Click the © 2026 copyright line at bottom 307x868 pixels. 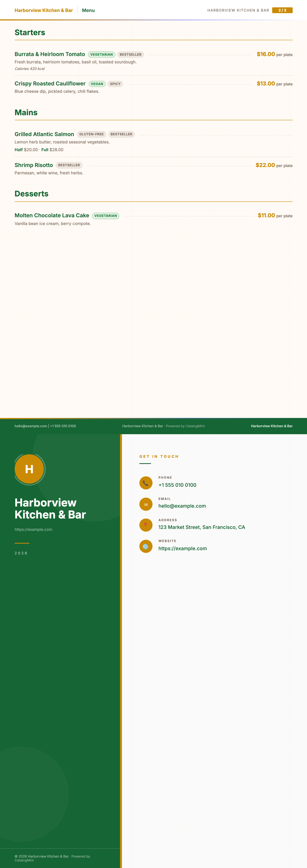point(52,858)
